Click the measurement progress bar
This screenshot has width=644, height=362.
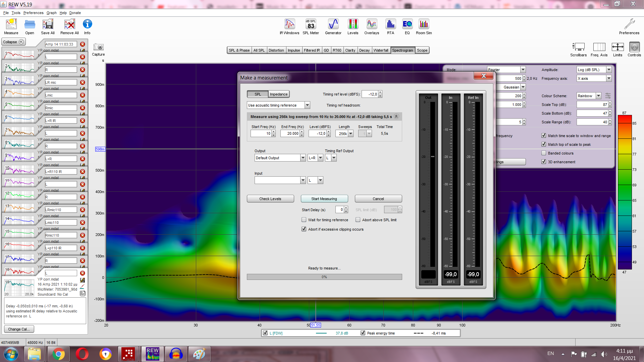pyautogui.click(x=324, y=277)
